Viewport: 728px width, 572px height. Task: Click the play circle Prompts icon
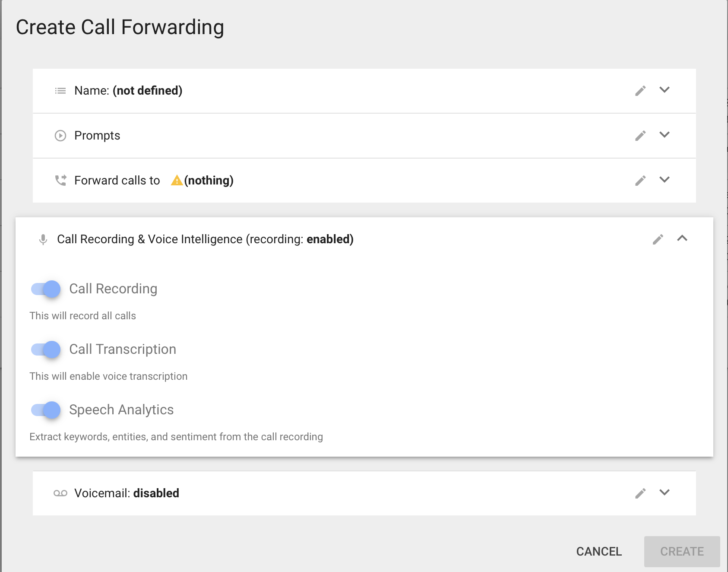point(60,136)
